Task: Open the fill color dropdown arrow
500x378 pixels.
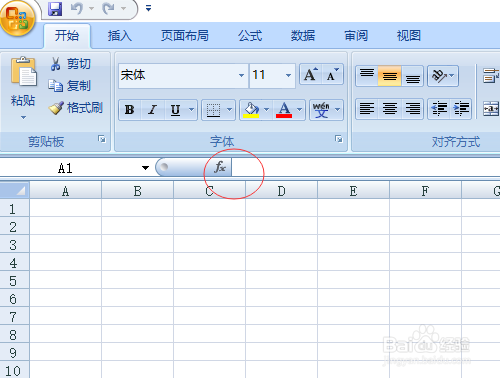Action: click(x=266, y=110)
